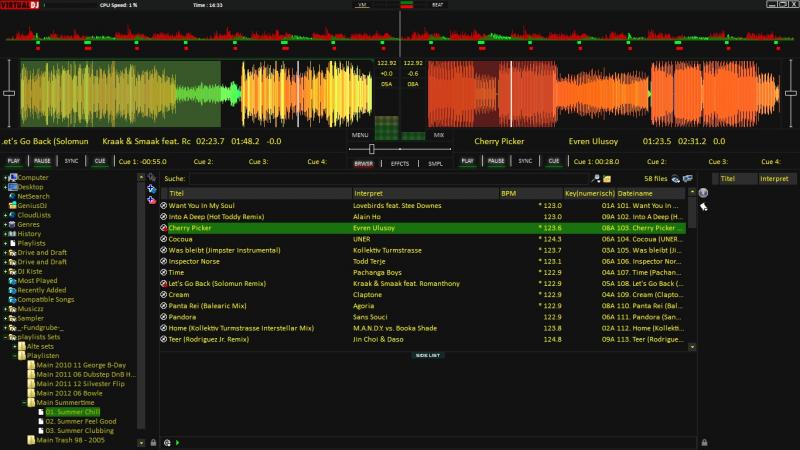Toggle the lock icon at bottom right
Screen dimensions: 800x450
704,443
